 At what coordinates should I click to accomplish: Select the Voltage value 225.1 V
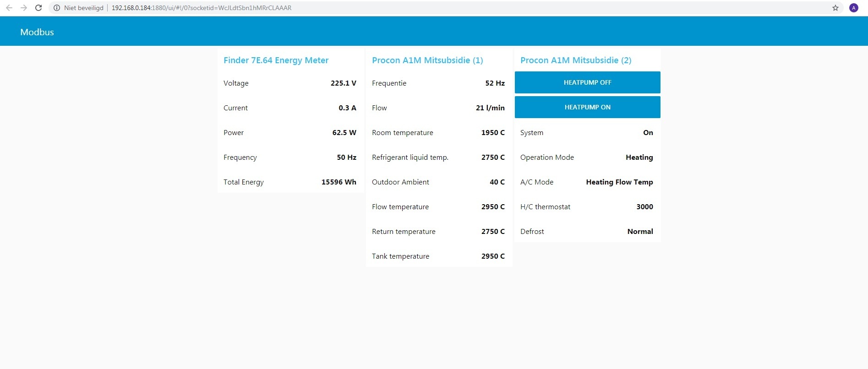click(344, 83)
